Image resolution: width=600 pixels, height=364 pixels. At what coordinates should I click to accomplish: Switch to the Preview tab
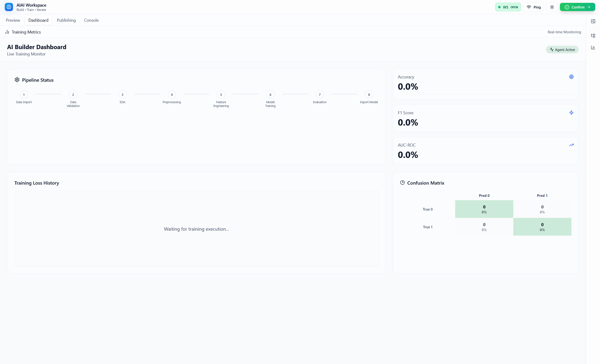pyautogui.click(x=13, y=20)
